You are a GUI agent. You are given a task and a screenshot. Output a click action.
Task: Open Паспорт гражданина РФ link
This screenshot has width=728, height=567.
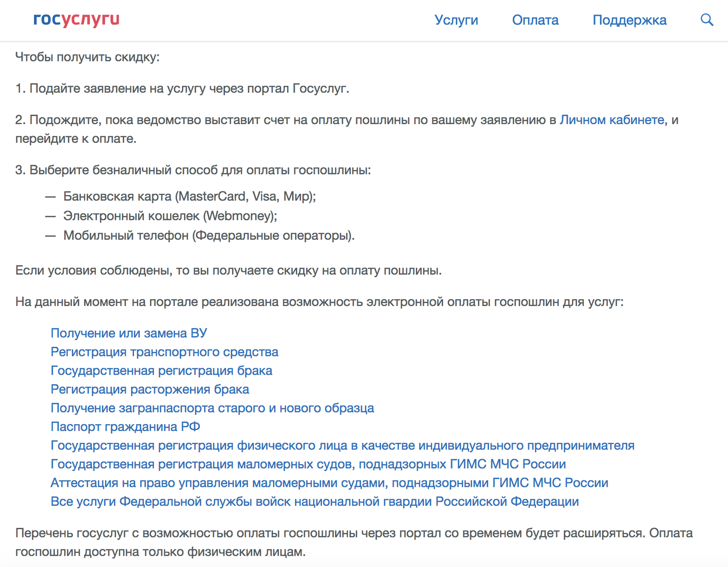pyautogui.click(x=125, y=426)
